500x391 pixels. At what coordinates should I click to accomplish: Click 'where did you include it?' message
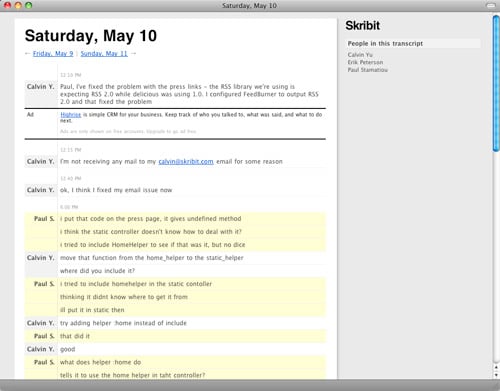pos(97,271)
